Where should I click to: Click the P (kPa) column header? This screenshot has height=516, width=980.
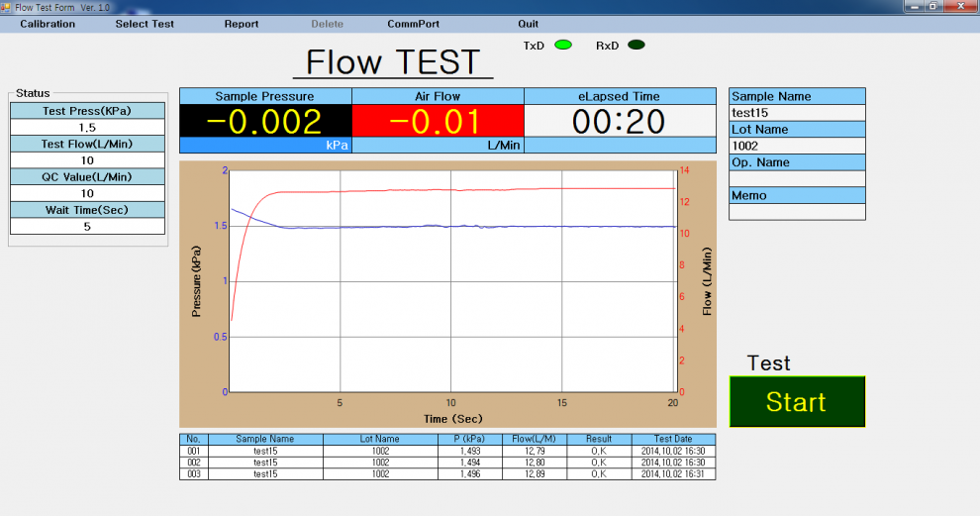[470, 439]
